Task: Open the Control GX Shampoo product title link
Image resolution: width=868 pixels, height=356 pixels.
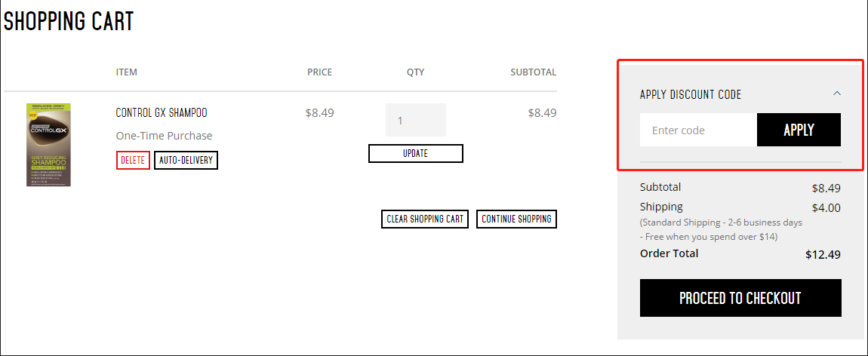Action: [162, 113]
